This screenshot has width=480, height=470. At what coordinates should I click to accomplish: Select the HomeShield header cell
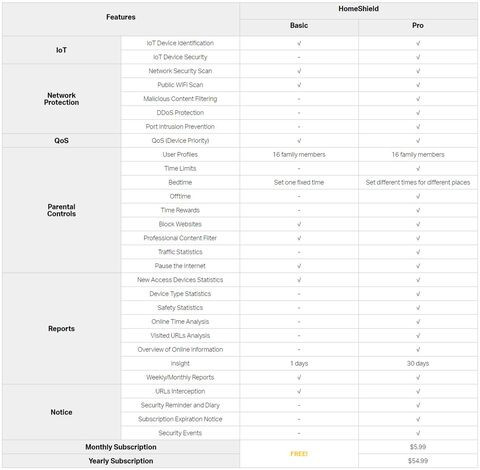358,9
